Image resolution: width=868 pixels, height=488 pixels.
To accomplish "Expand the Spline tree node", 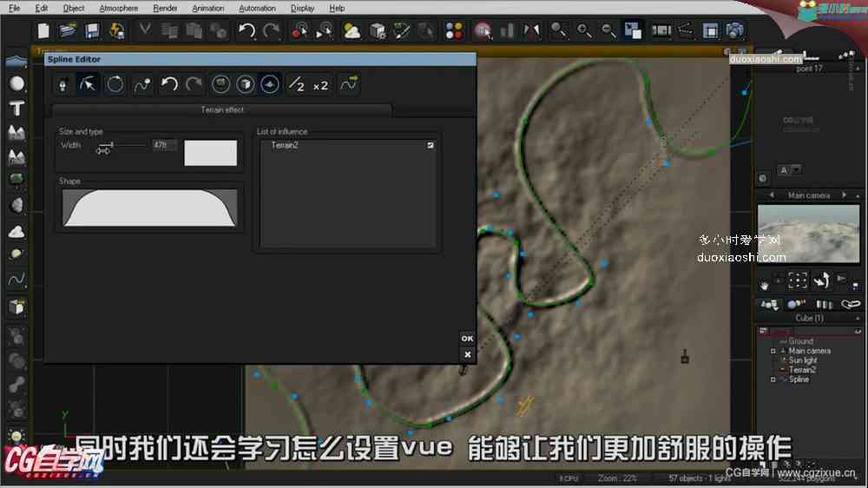I will click(x=773, y=379).
